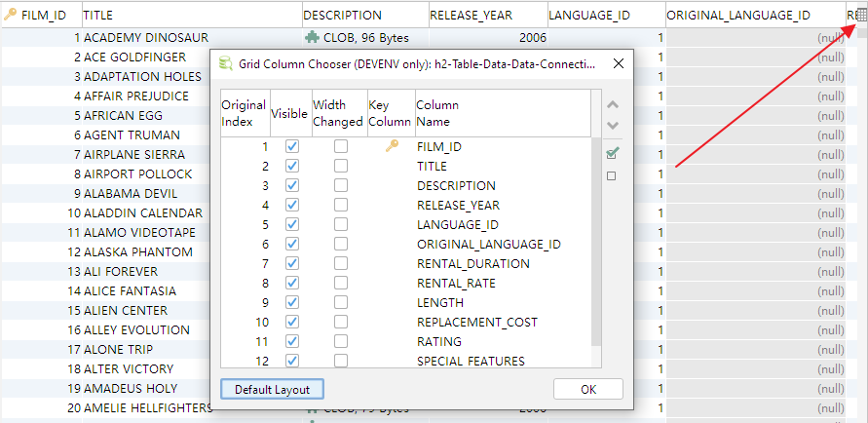Click the puzzle icon in DESCRIPTION cell
Viewport: 868px width, 423px height.
click(x=311, y=38)
